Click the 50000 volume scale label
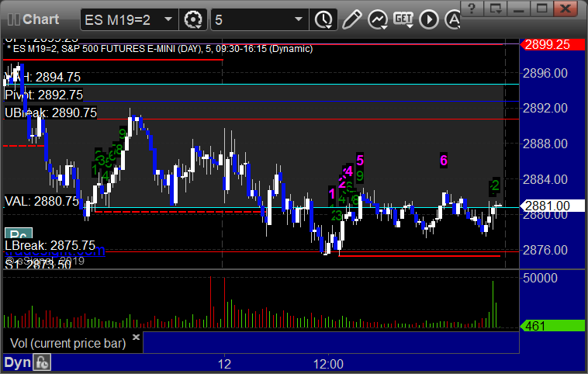Image resolution: width=588 pixels, height=374 pixels. 540,278
